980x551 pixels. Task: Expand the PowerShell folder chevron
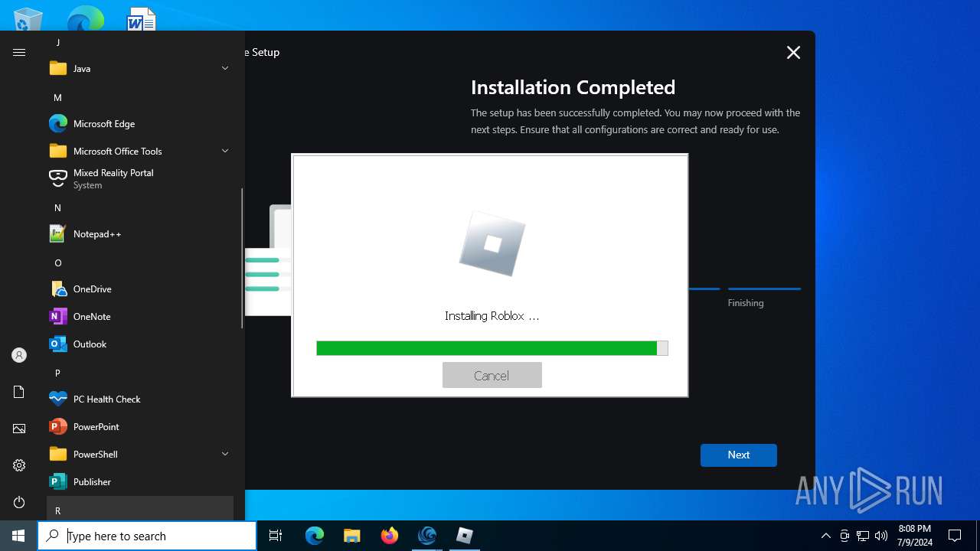point(225,454)
